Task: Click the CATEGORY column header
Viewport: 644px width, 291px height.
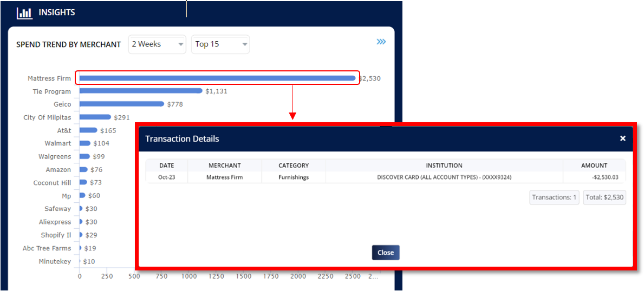Action: tap(294, 166)
